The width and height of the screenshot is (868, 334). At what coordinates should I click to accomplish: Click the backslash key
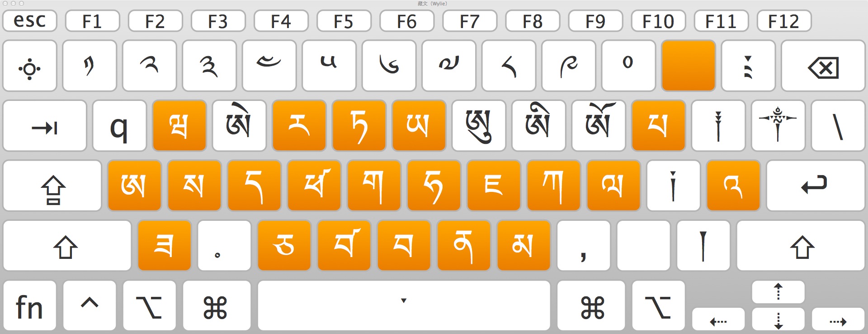pos(838,126)
